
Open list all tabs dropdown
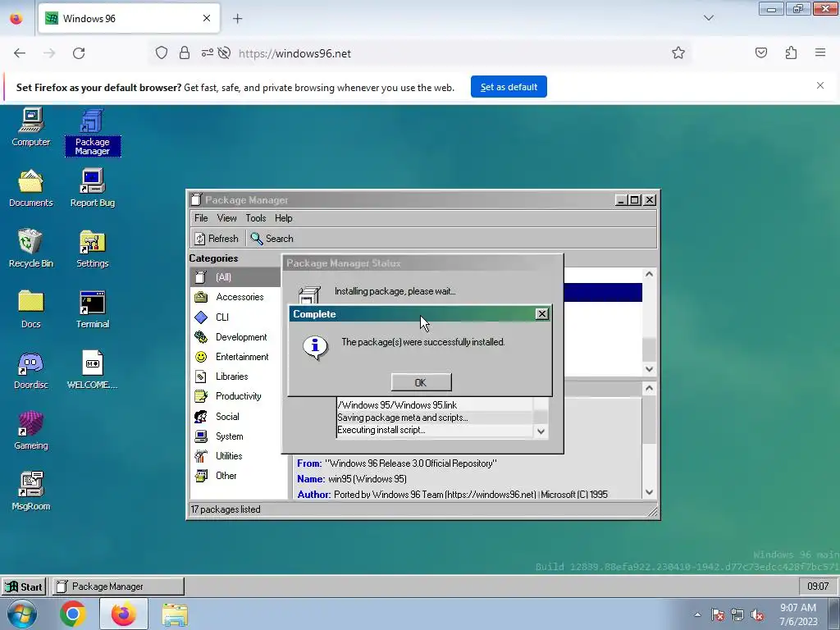pos(709,18)
